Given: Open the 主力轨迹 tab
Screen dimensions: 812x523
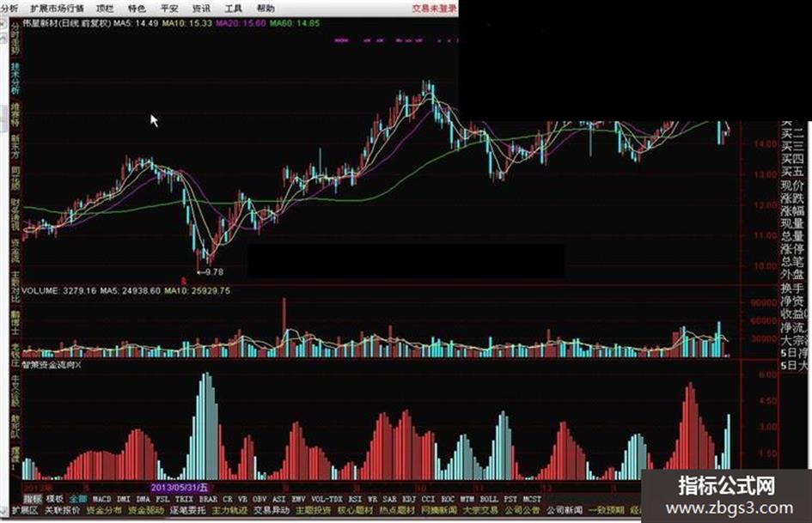Looking at the screenshot, I should 229,511.
